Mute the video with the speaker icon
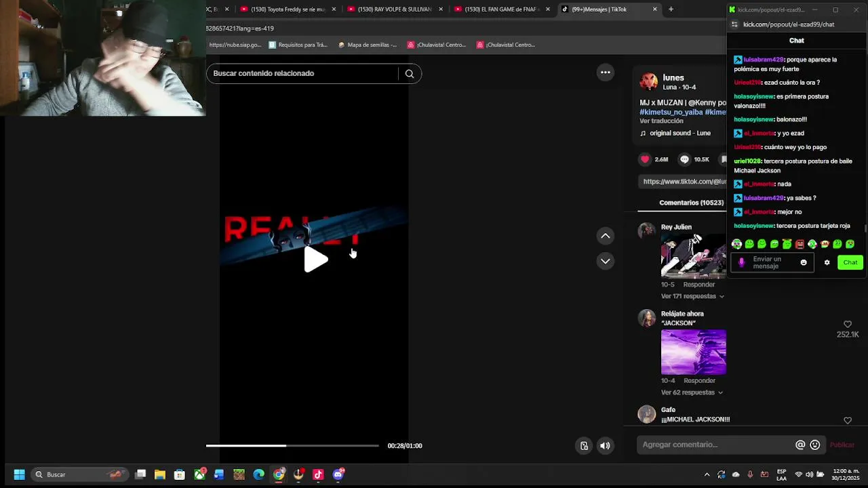The height and width of the screenshot is (488, 868). coord(605,445)
